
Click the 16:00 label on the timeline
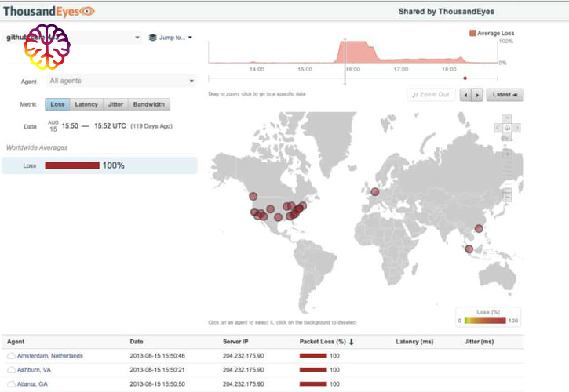352,69
